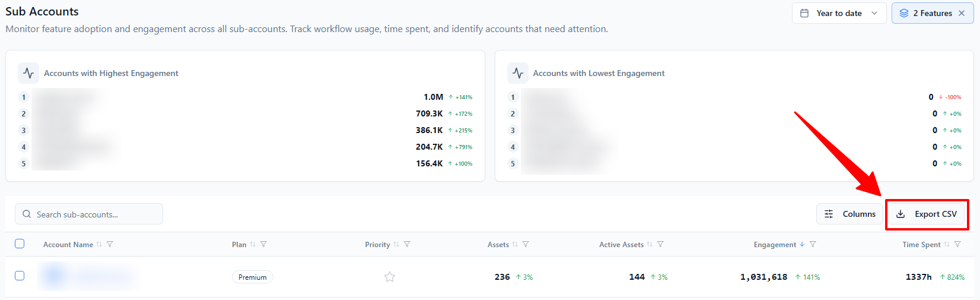Remove the 2 Features filter
This screenshot has height=300, width=980.
click(962, 13)
